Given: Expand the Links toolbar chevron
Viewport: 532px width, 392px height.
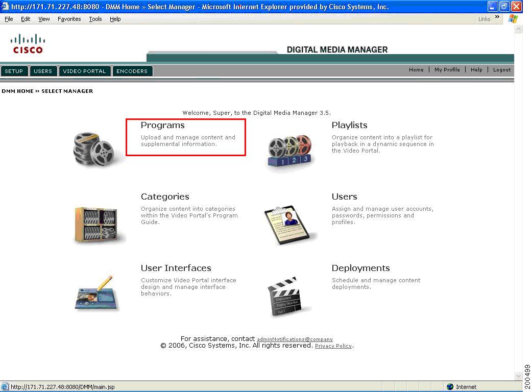Looking at the screenshot, I should pyautogui.click(x=496, y=17).
